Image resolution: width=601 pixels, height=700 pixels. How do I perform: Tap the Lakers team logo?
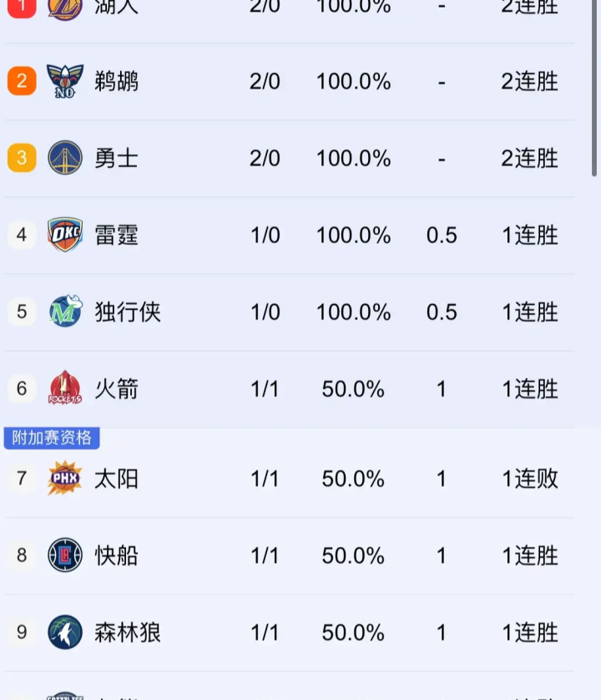(65, 8)
